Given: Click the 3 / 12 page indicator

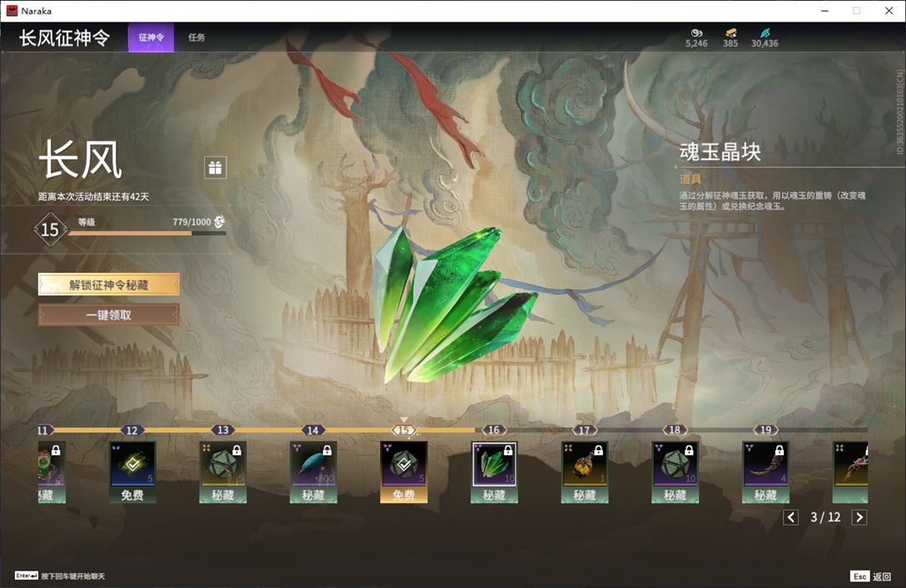Looking at the screenshot, I should (825, 517).
